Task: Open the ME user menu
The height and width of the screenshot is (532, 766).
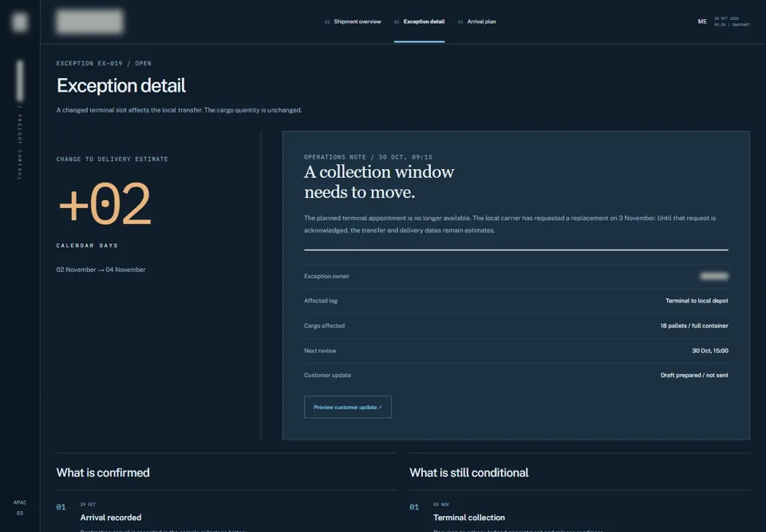Action: point(702,22)
